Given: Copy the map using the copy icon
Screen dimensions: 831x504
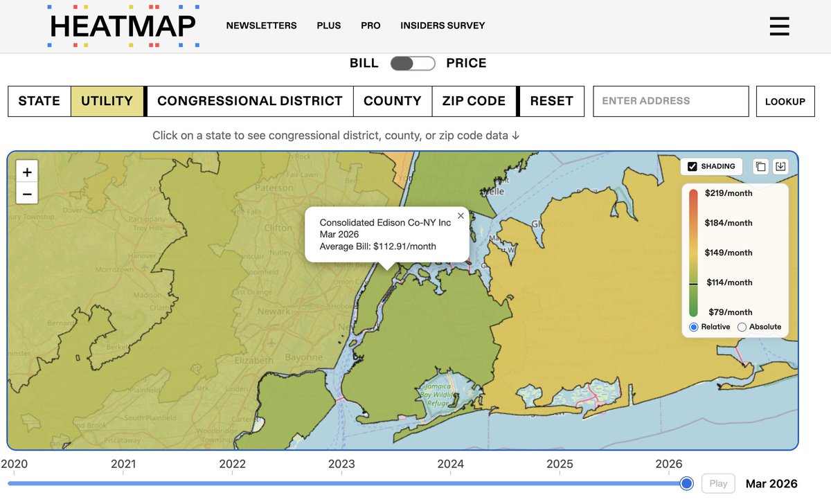Looking at the screenshot, I should coord(760,166).
